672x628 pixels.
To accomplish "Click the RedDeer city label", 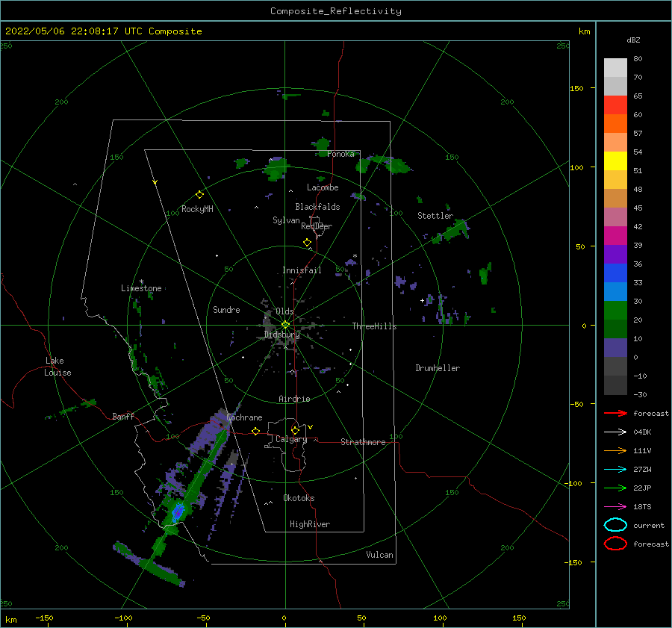I will click(317, 226).
